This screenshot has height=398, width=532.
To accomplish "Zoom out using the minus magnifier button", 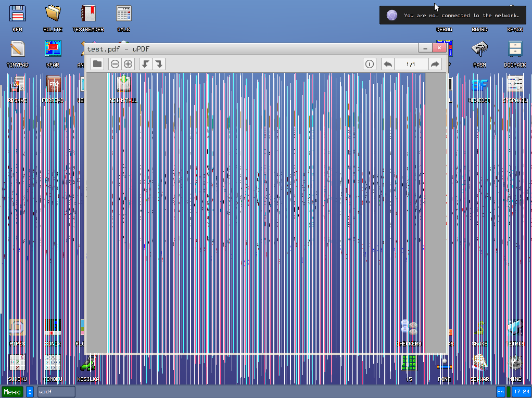I will (115, 64).
